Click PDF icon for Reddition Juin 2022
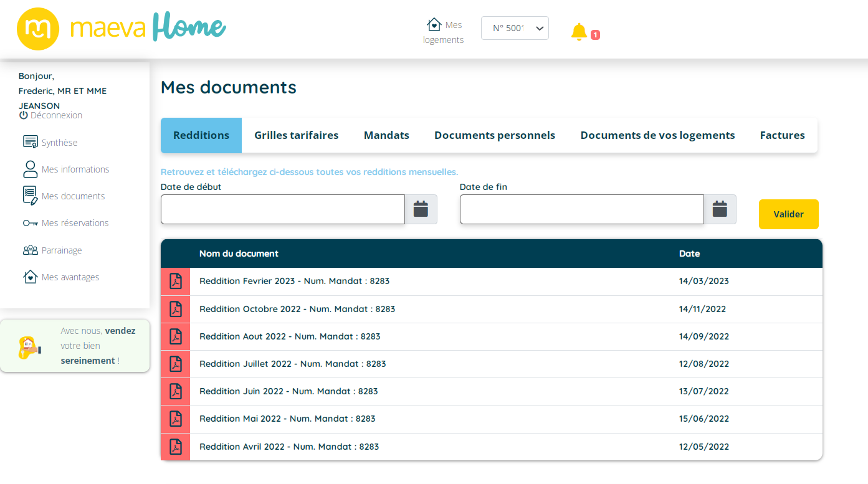The image size is (868, 484). (x=176, y=392)
